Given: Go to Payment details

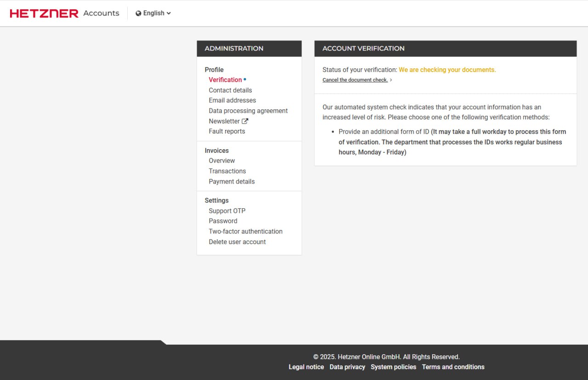Looking at the screenshot, I should tap(232, 181).
